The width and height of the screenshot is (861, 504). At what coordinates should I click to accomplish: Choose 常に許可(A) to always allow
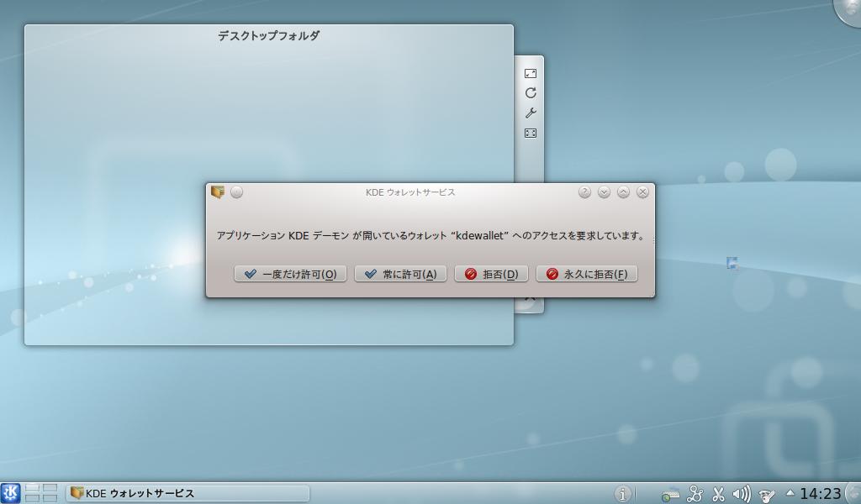(400, 274)
